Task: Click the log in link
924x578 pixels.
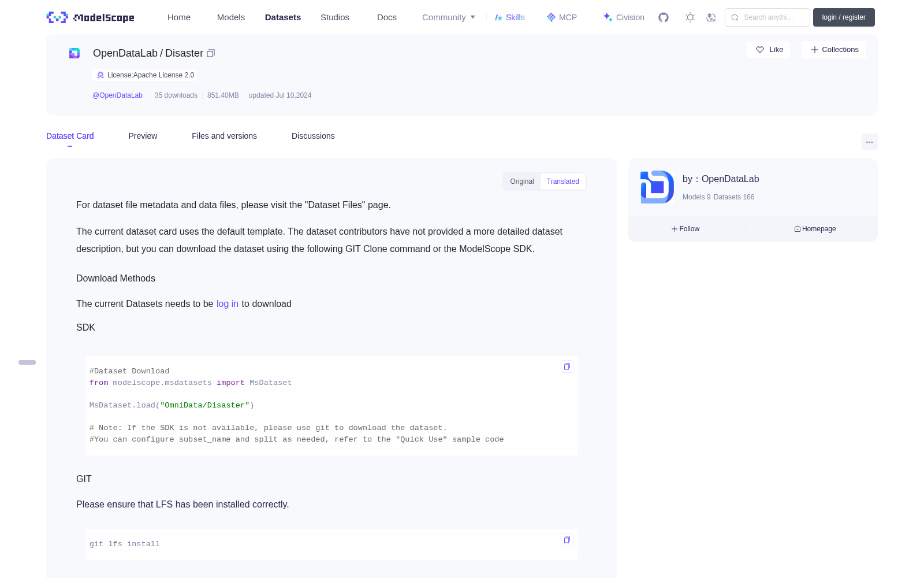Action: (228, 304)
